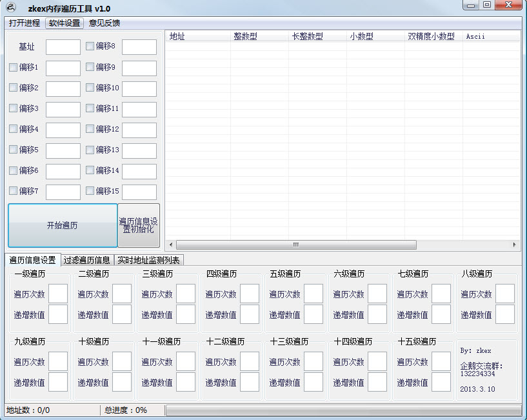527x420 pixels.
Task: Select the 遍历信息设置 tab
Action: click(32, 261)
